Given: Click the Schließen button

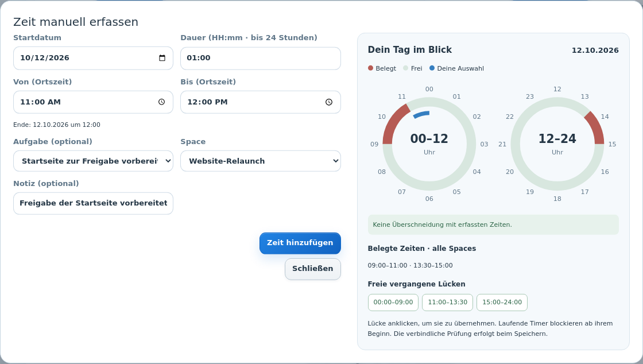Looking at the screenshot, I should [313, 269].
